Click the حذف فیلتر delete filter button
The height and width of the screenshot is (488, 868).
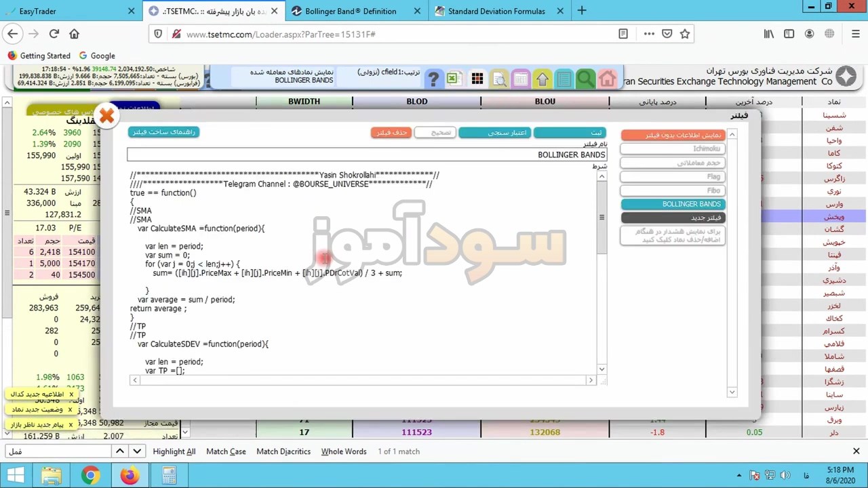coord(391,132)
